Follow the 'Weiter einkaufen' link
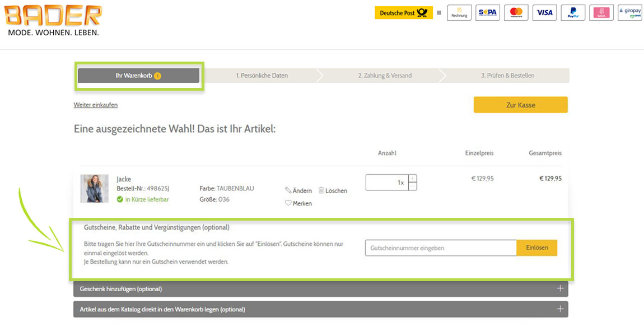The image size is (644, 336). (x=96, y=105)
